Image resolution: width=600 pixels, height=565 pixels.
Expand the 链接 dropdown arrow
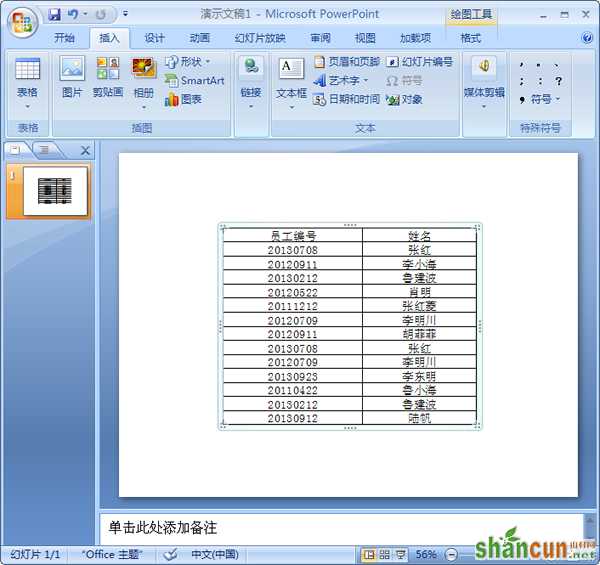[x=251, y=107]
